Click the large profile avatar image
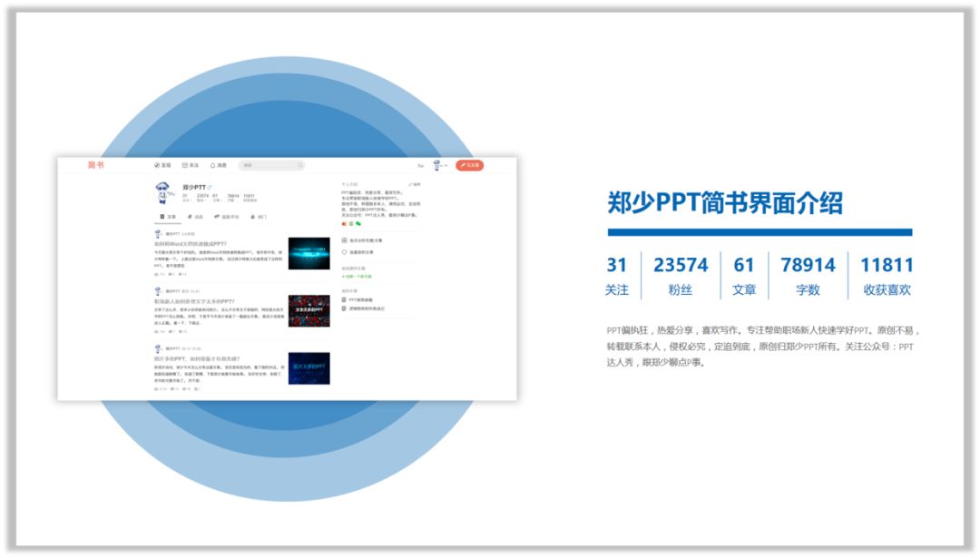 click(x=163, y=193)
